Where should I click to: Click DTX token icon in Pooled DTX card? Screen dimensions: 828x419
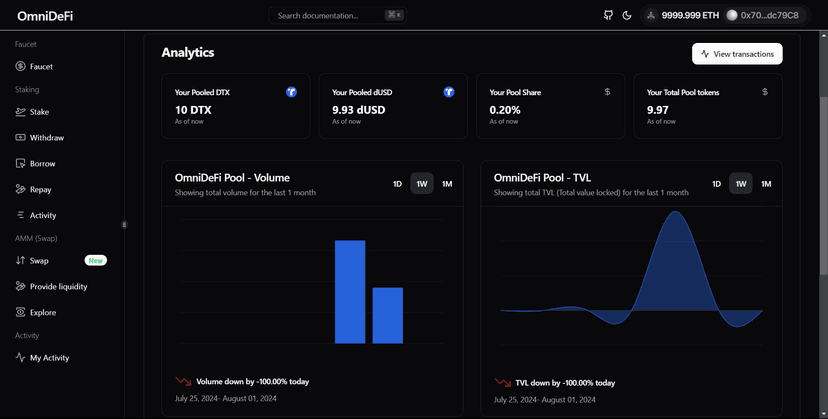pos(291,92)
